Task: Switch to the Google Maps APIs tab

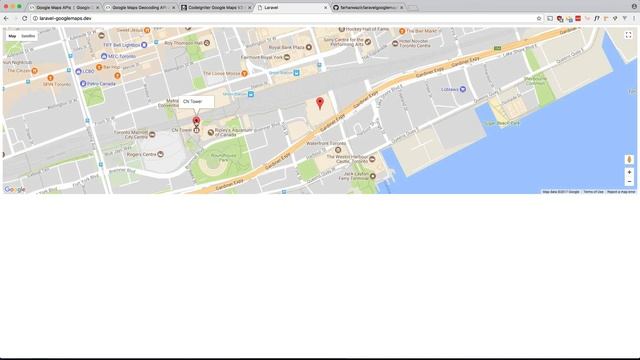Action: coord(64,7)
